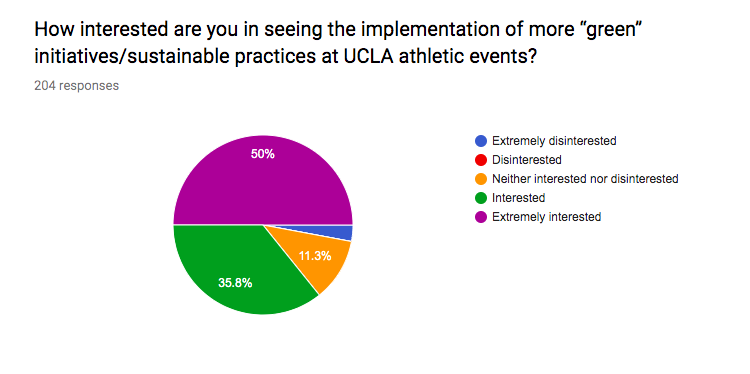Click the blue Extremely disinterested legend dot
The image size is (750, 374).
481,141
